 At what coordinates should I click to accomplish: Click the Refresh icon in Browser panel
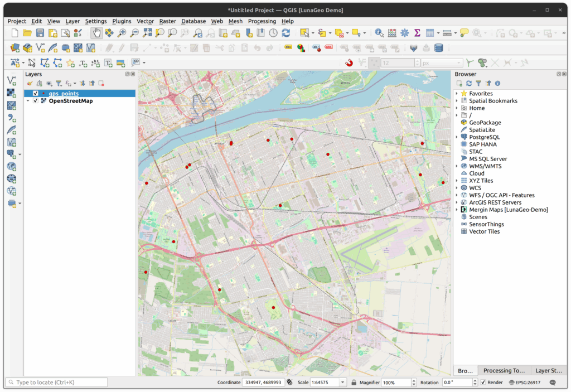coord(469,83)
